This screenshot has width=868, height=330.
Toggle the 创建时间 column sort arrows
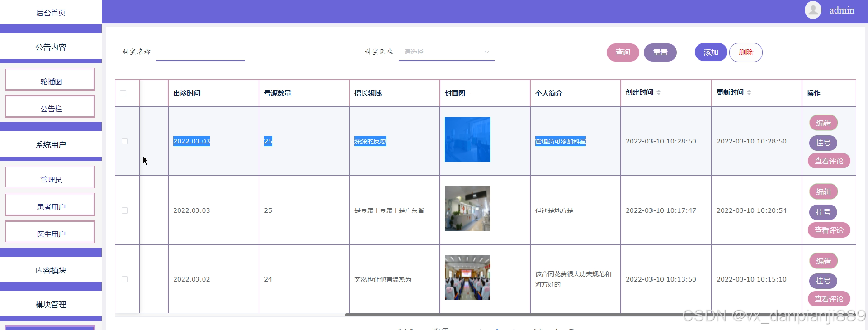point(659,92)
